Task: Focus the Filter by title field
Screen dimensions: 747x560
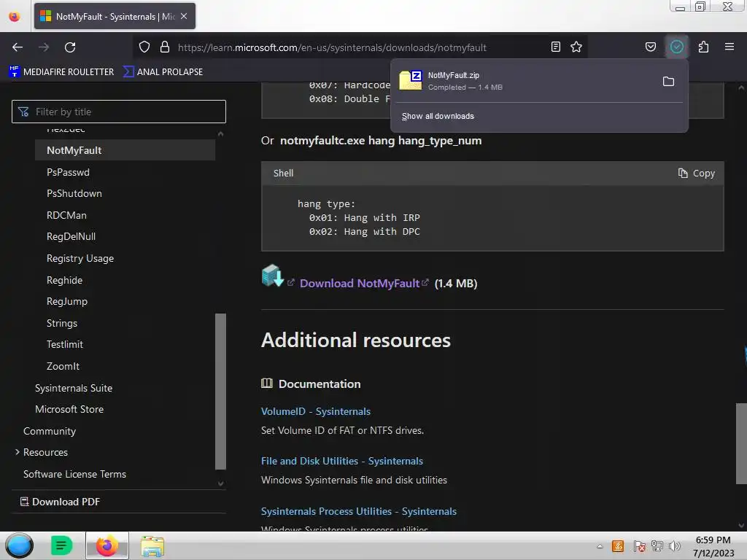Action: click(x=119, y=112)
